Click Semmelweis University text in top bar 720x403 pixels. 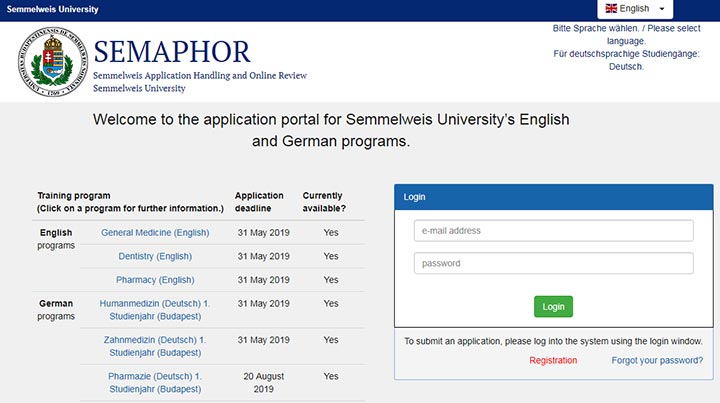[x=52, y=9]
